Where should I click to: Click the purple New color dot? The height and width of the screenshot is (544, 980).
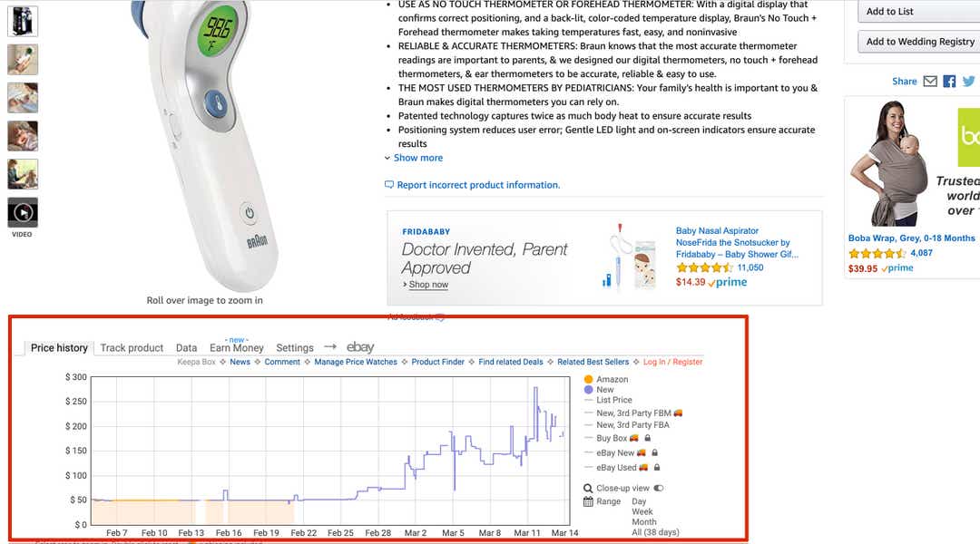click(x=588, y=390)
